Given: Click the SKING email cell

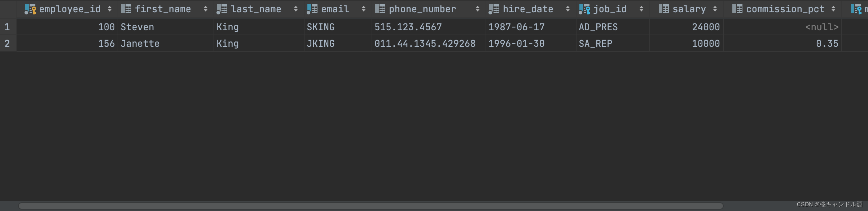Looking at the screenshot, I should (320, 27).
